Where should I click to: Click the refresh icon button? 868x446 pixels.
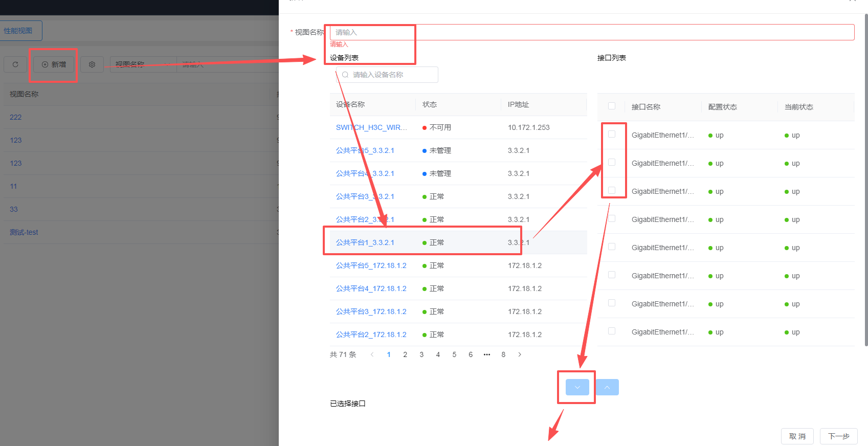[15, 64]
